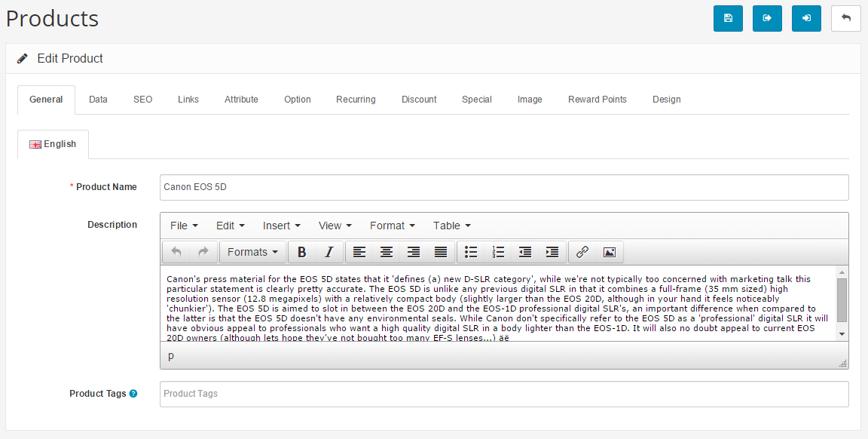This screenshot has height=439, width=868.
Task: Open the Format menu in editor
Action: point(393,226)
